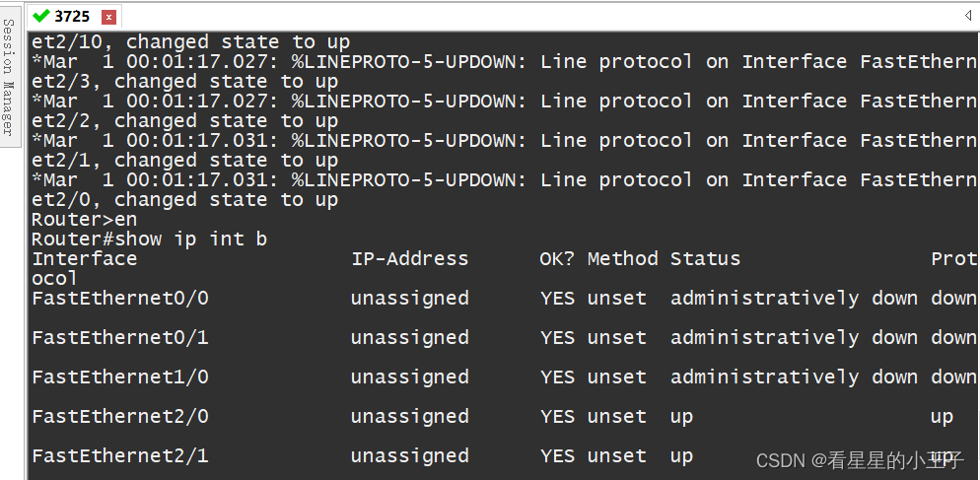Select the FastEthernet0/1 interface name

120,337
